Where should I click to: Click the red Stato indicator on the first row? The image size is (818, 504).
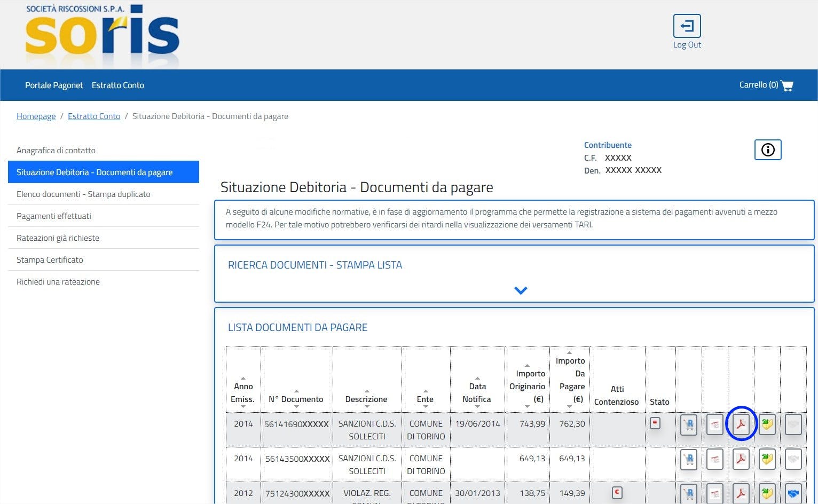655,422
